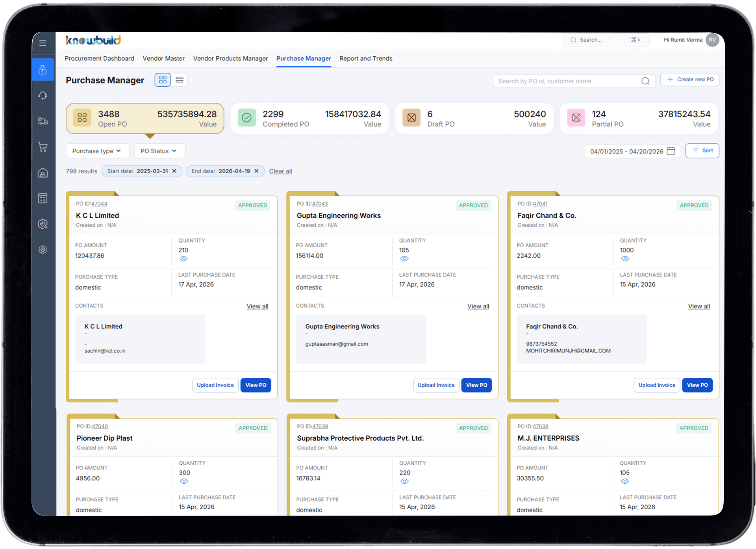Go to Vendor Master tab
756x549 pixels.
coord(163,58)
